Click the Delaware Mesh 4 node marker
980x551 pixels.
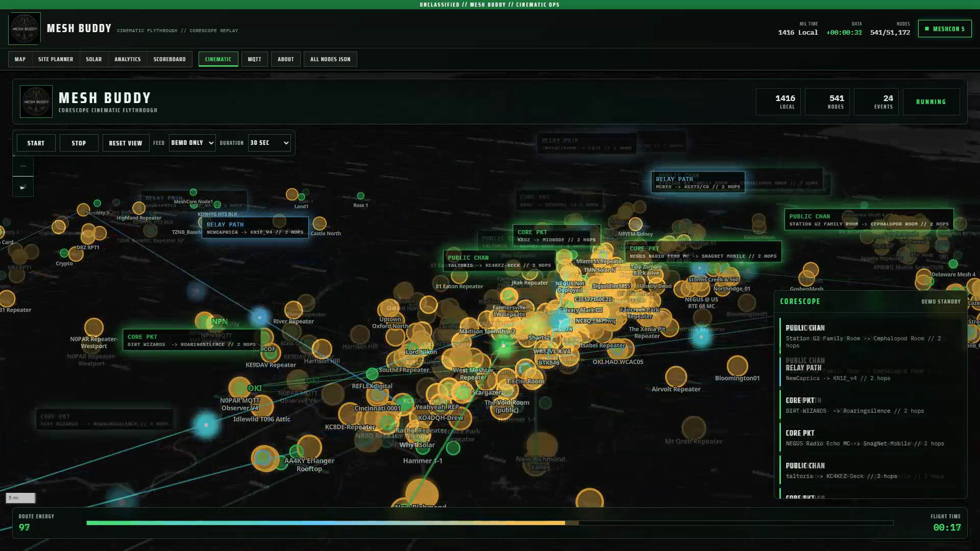[953, 264]
